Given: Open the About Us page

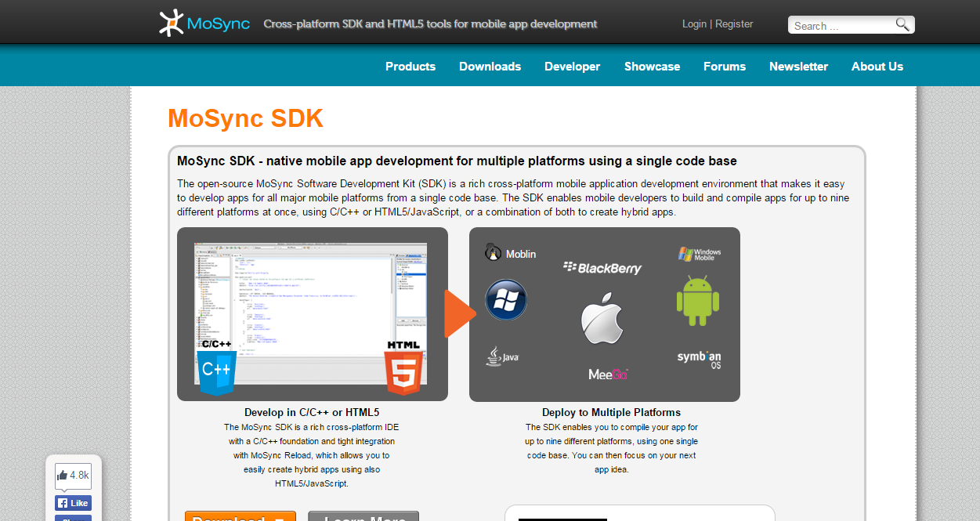Looking at the screenshot, I should 877,67.
